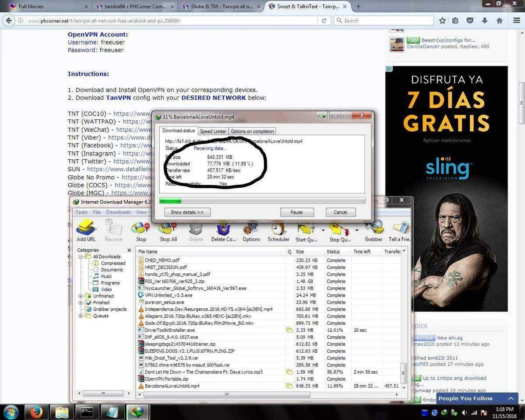Select the Gods.Of.Egypt mkv row
The image size is (525, 420).
[x=268, y=323]
